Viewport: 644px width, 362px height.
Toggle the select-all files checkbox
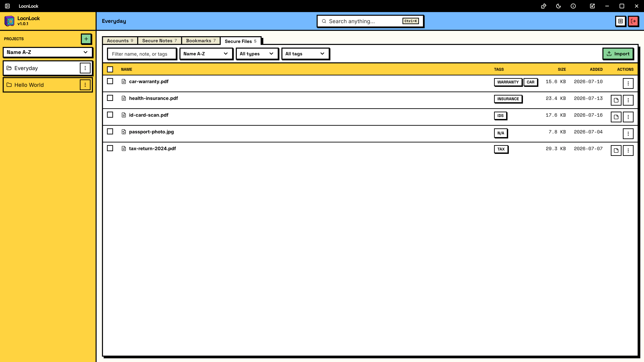[x=110, y=69]
